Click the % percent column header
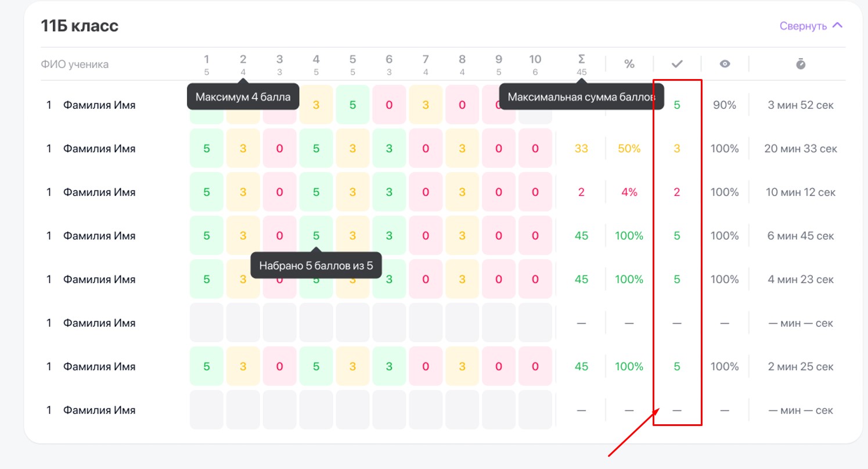The height and width of the screenshot is (469, 868). tap(629, 64)
